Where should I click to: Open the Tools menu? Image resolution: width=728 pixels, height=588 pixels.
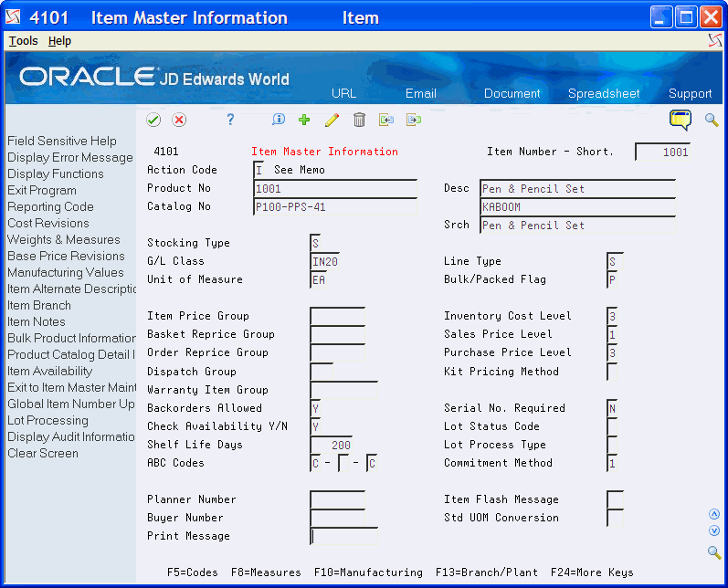(x=23, y=41)
